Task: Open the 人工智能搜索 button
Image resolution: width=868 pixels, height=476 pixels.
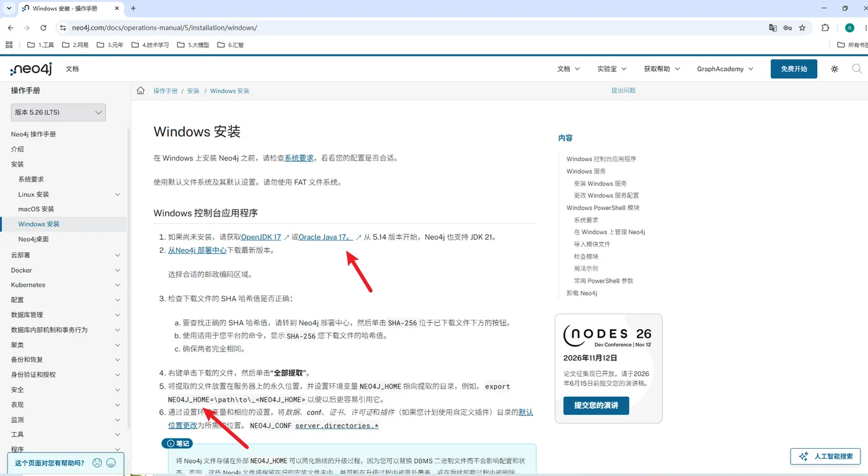Action: coord(826,456)
